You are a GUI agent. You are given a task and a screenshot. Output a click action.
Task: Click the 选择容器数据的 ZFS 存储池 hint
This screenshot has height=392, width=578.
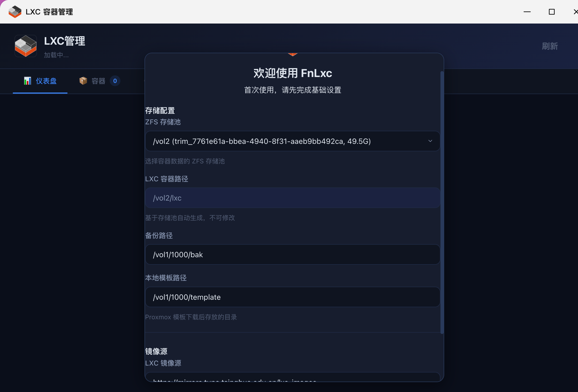[185, 161]
